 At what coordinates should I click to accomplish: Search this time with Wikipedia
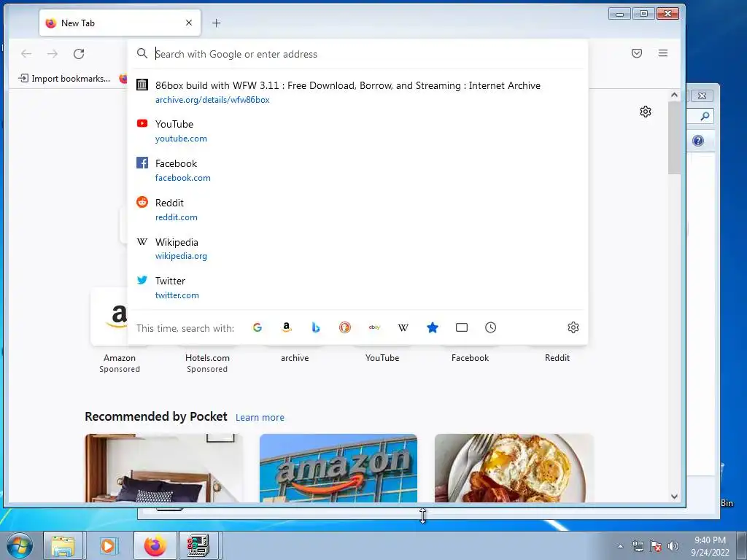[403, 327]
